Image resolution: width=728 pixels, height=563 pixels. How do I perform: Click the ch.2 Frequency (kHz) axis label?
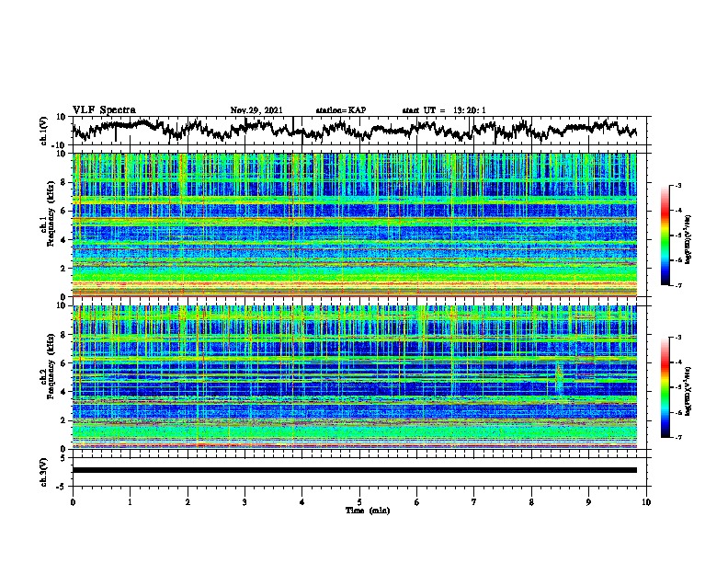click(x=48, y=365)
